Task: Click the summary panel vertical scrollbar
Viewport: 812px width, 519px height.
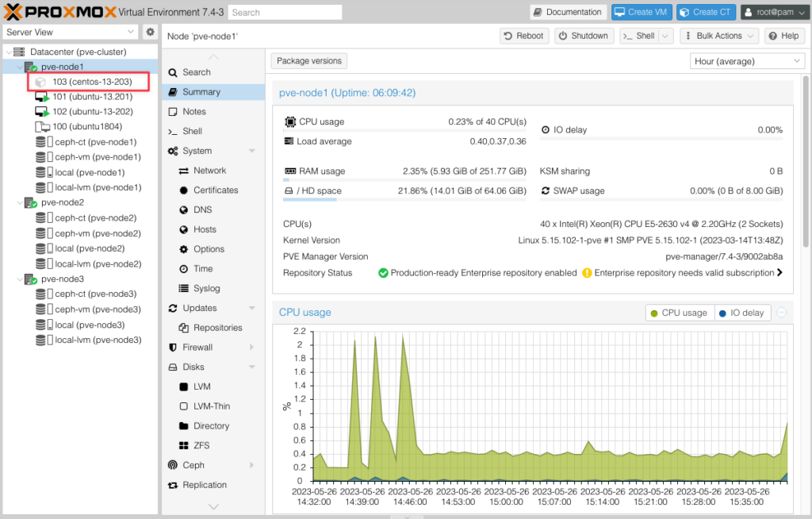Action: tap(806, 161)
